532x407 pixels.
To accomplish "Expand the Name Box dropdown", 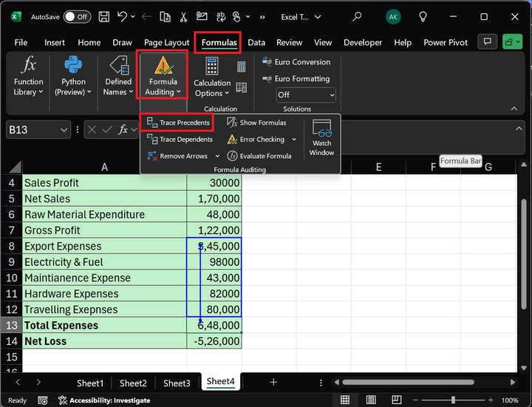I will [63, 129].
